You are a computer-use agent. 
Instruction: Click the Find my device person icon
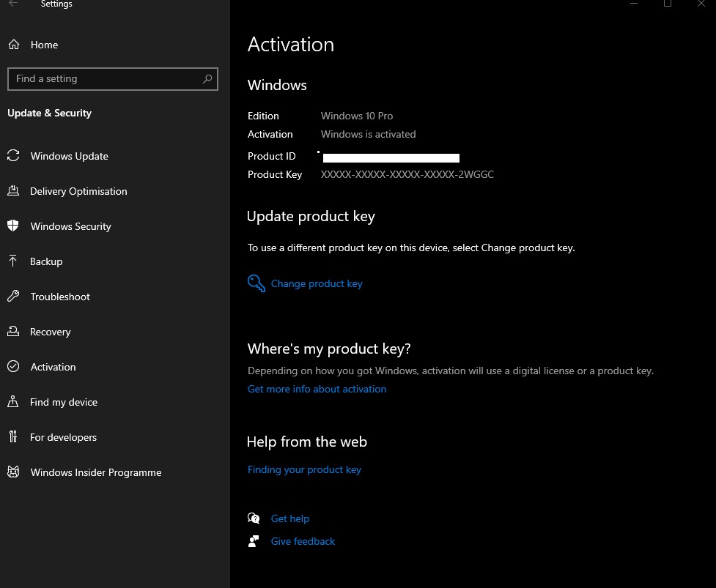(x=12, y=401)
